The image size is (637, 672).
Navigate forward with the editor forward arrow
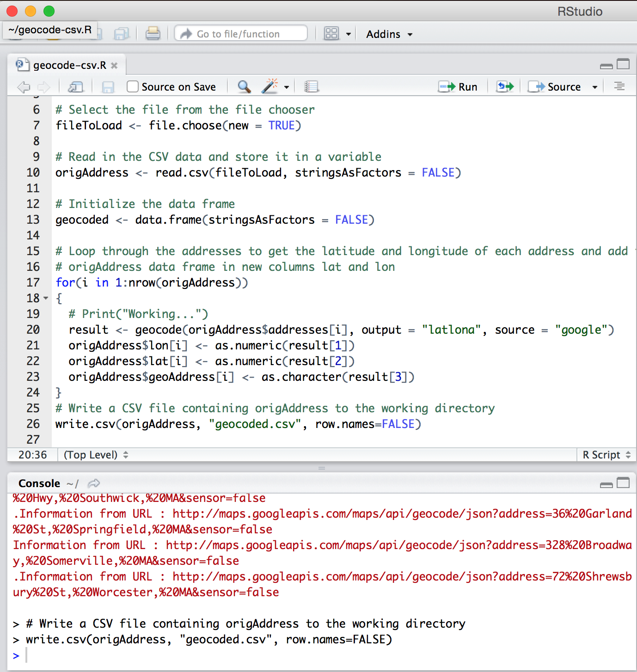pyautogui.click(x=43, y=87)
